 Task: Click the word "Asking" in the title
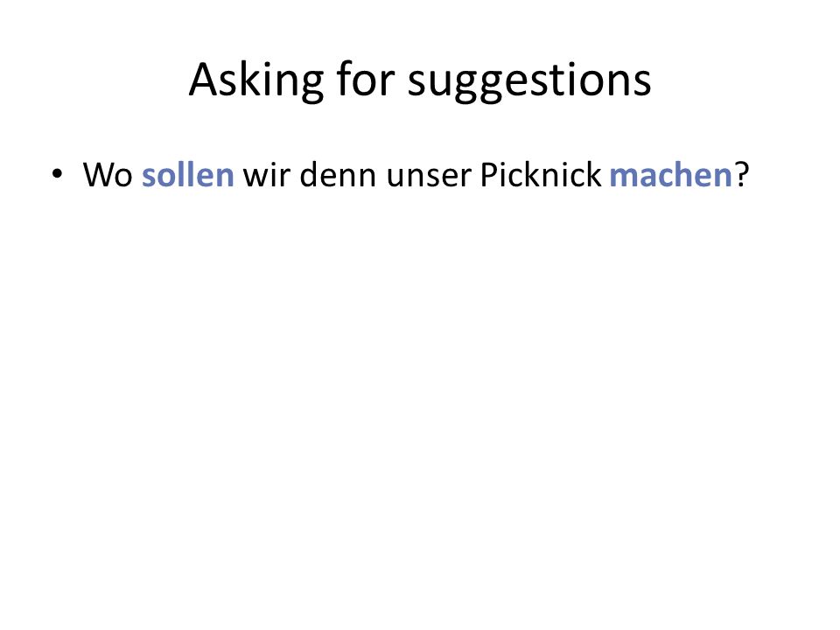(256, 80)
